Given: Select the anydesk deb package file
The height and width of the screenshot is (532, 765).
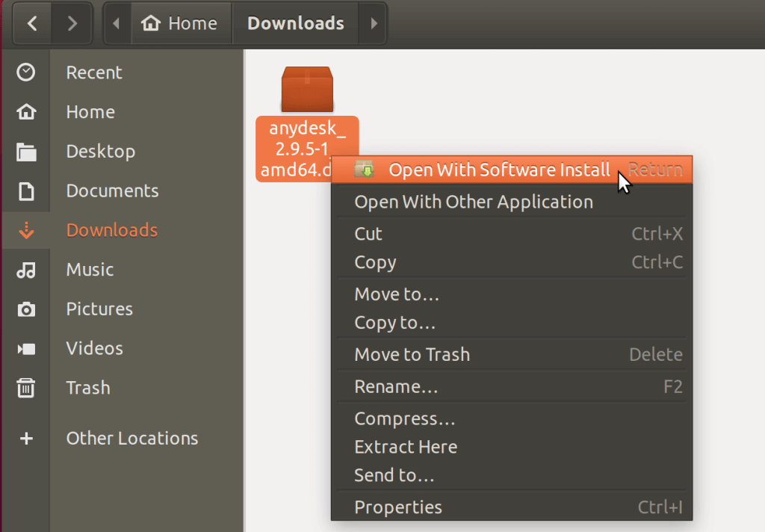Looking at the screenshot, I should coord(306,90).
